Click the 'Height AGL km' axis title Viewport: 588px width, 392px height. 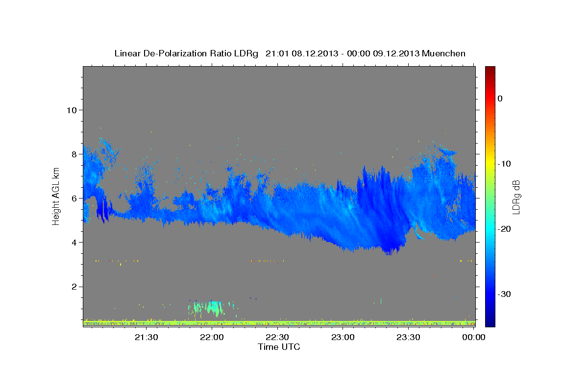(x=56, y=196)
